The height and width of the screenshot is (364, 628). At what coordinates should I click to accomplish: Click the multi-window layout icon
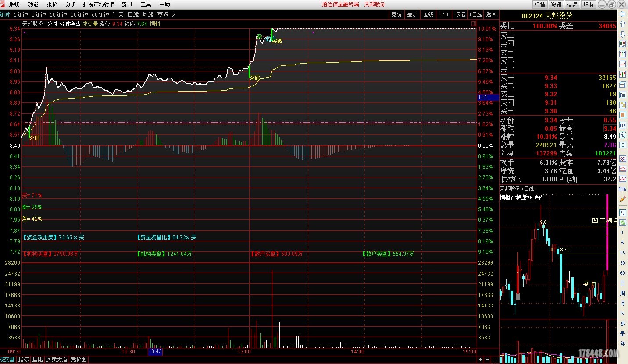click(x=622, y=84)
